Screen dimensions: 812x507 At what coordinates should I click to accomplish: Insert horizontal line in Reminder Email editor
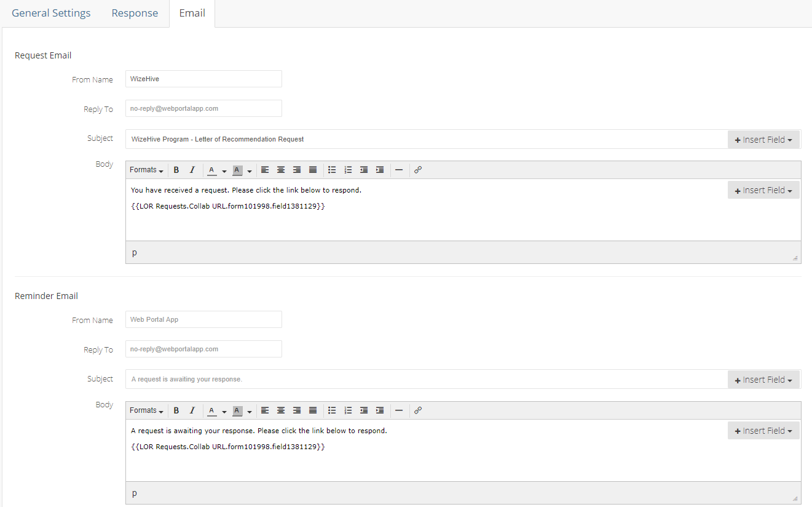click(399, 410)
